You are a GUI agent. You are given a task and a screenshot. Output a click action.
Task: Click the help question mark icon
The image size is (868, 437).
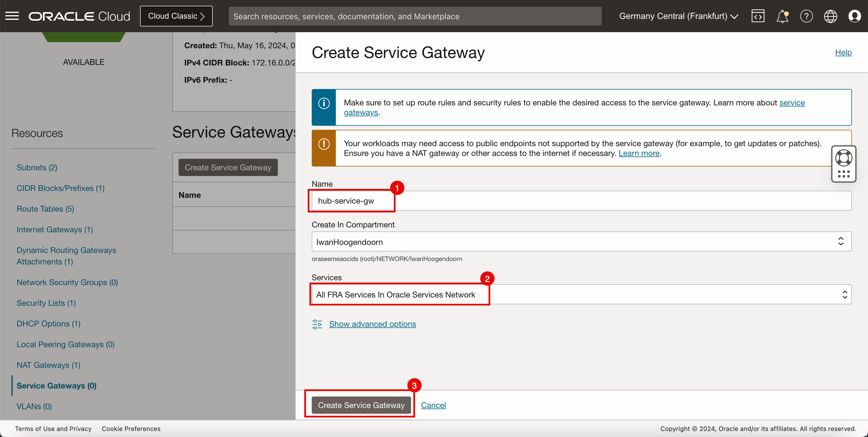coord(806,16)
